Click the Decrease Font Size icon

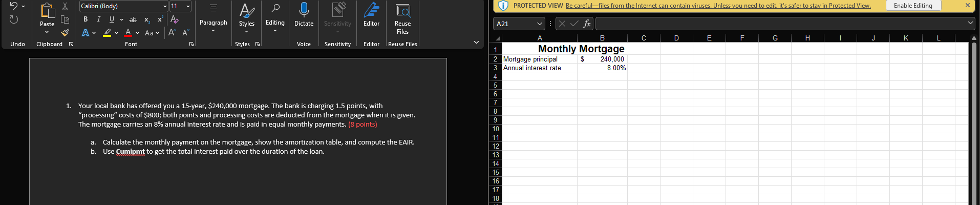point(185,32)
